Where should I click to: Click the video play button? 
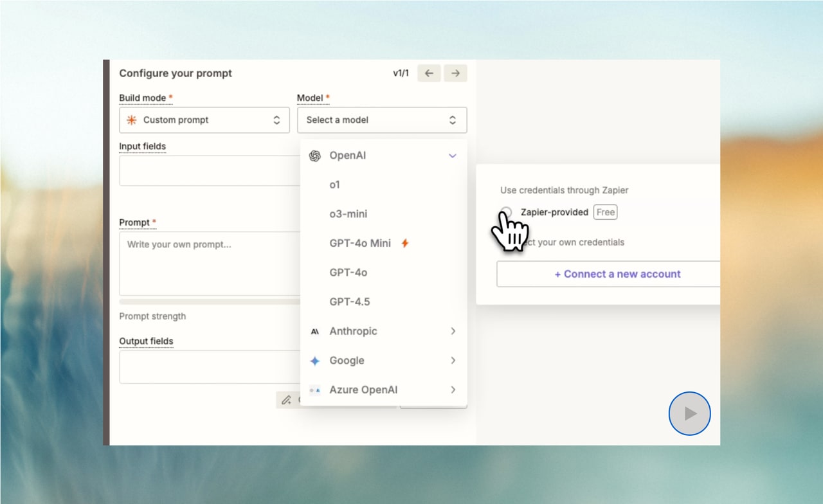tap(689, 413)
